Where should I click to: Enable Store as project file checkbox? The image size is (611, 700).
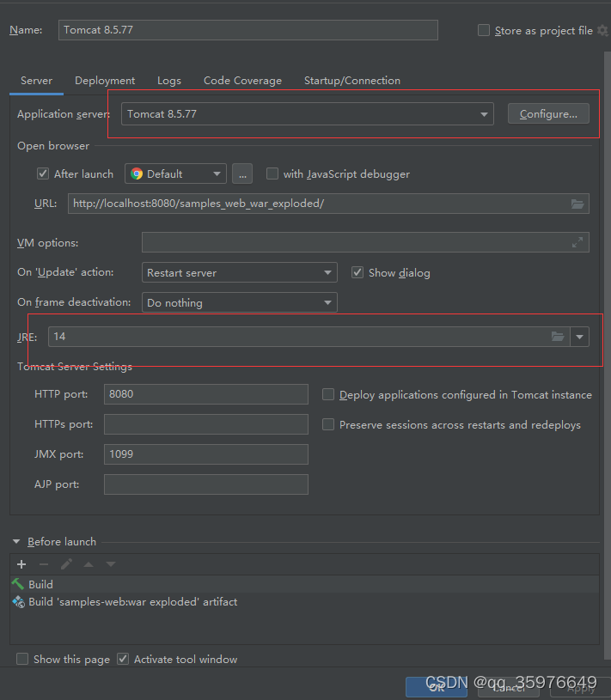tap(484, 30)
